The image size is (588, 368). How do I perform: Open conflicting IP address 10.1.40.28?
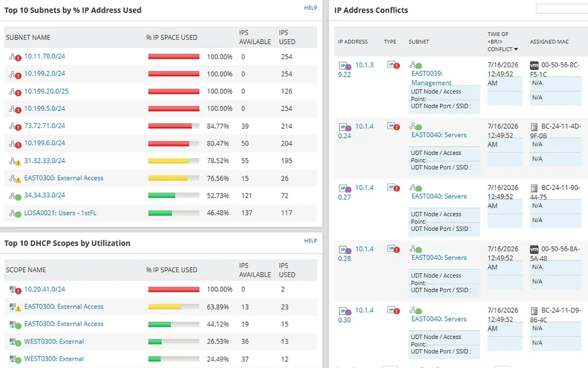click(x=356, y=254)
